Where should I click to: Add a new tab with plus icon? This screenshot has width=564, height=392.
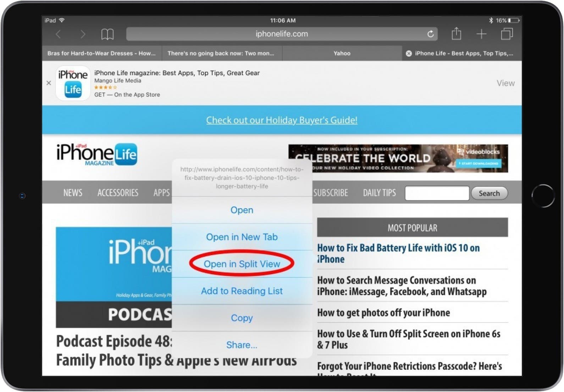click(x=481, y=34)
